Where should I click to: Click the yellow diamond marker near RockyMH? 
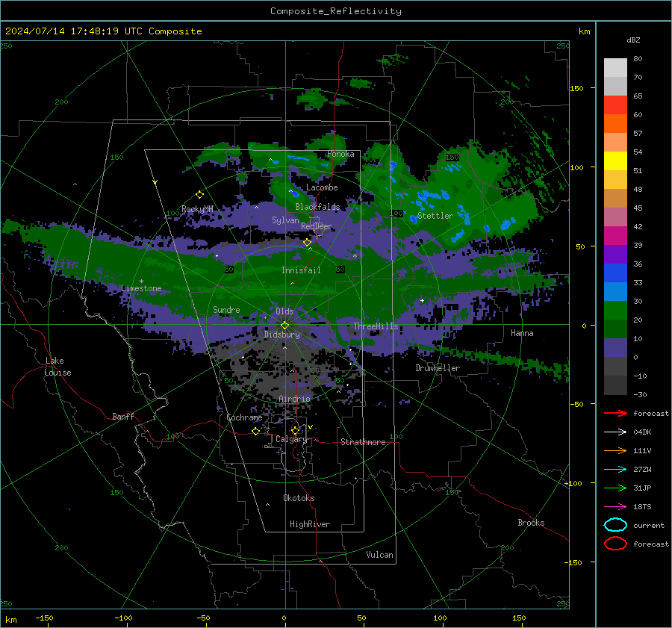(199, 195)
